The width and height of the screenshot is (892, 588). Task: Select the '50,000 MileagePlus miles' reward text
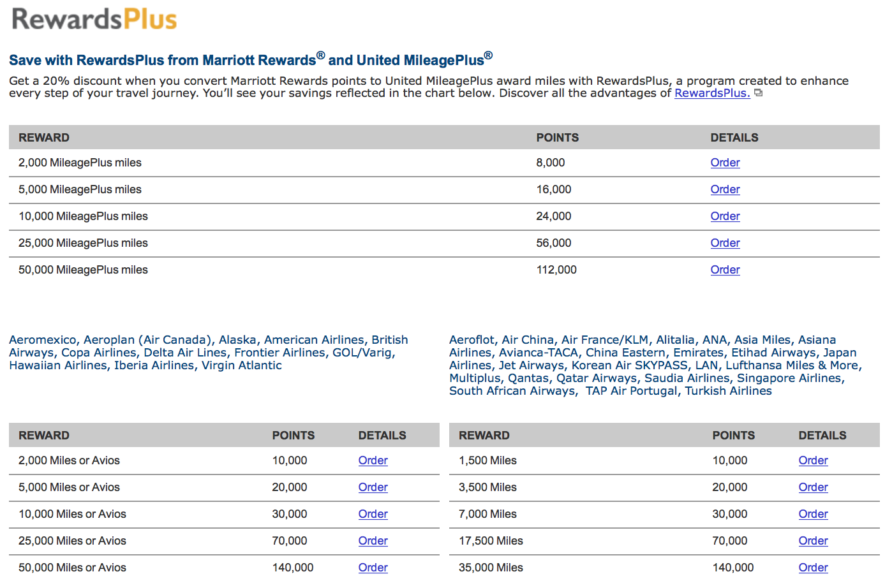83,270
